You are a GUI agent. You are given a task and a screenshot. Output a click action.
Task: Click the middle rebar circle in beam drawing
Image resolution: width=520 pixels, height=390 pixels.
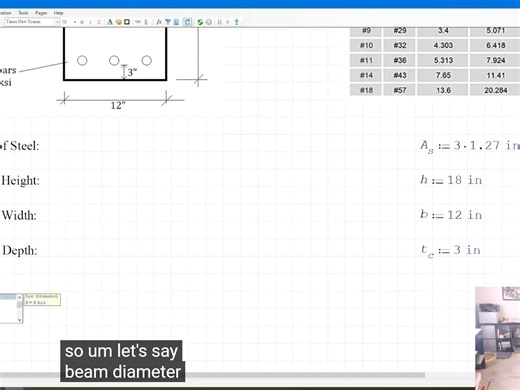coord(114,61)
